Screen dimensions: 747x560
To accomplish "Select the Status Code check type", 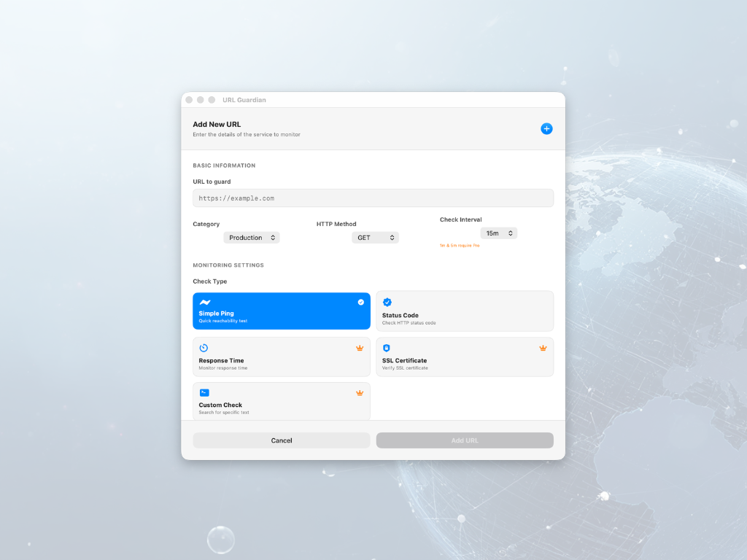I will [x=465, y=311].
